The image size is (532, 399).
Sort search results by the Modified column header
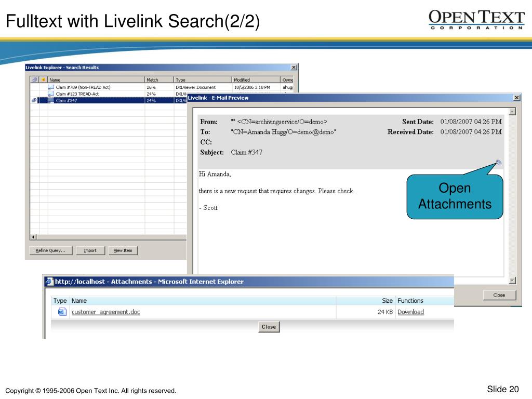(256, 79)
